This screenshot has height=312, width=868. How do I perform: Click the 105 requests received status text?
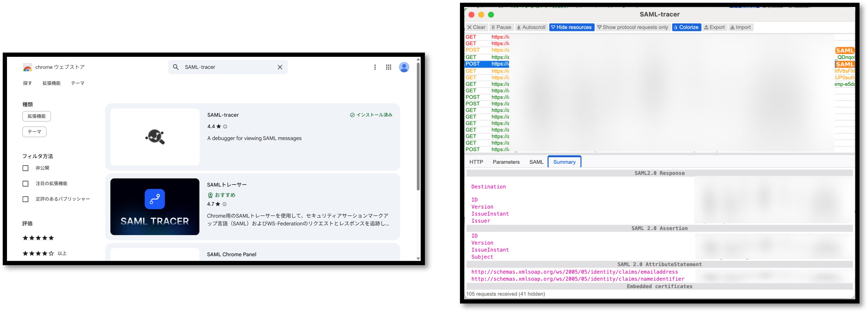pyautogui.click(x=505, y=294)
